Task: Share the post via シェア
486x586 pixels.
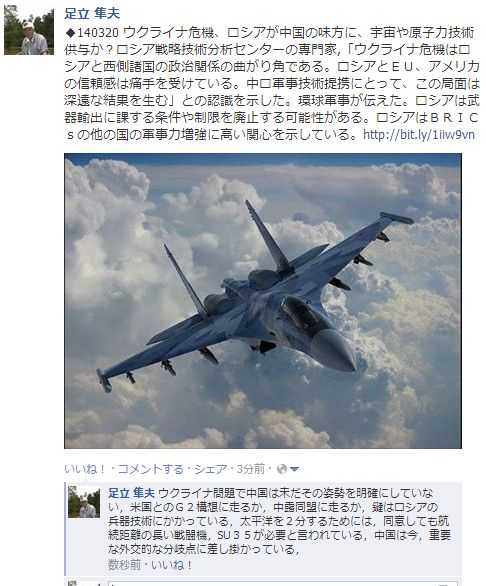Action: 210,469
